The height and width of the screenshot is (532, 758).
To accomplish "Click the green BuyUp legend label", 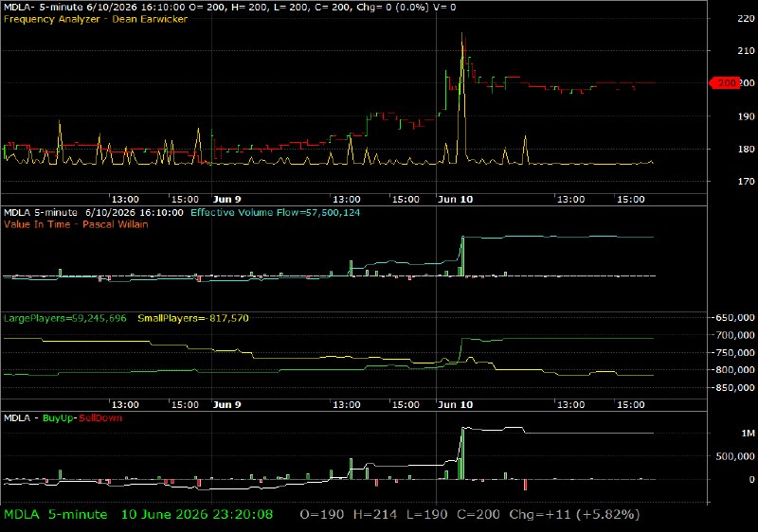I will click(58, 418).
